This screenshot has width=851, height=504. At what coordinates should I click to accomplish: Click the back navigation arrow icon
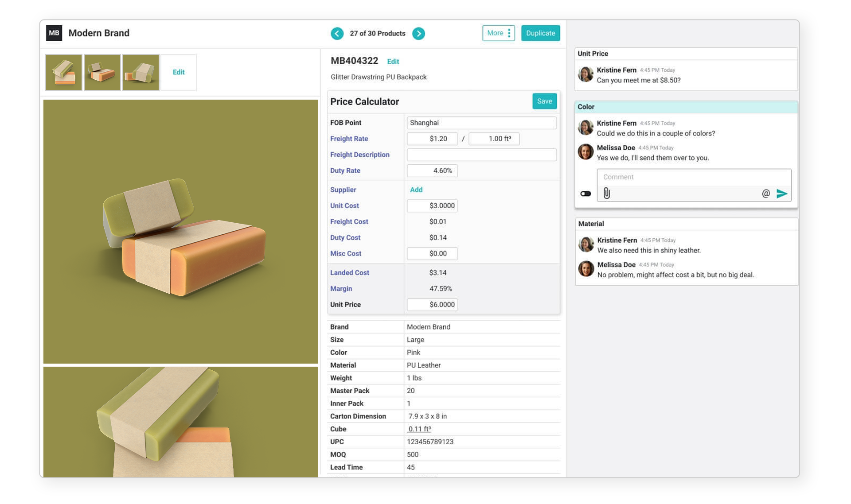click(x=337, y=33)
